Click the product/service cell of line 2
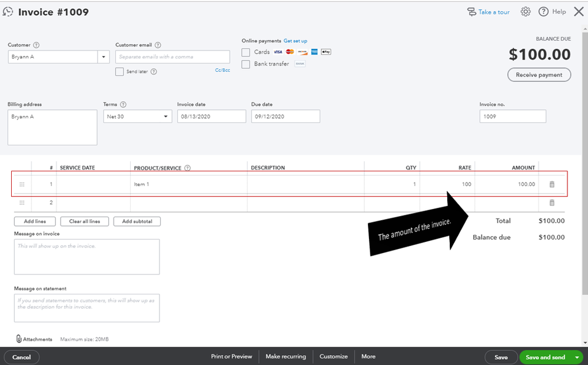Image resolution: width=588 pixels, height=365 pixels. pos(188,203)
